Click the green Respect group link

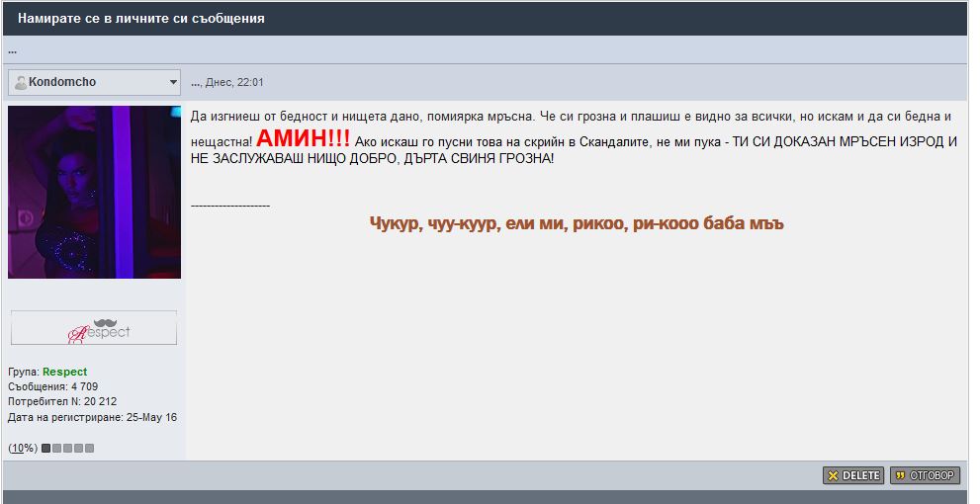click(x=64, y=372)
